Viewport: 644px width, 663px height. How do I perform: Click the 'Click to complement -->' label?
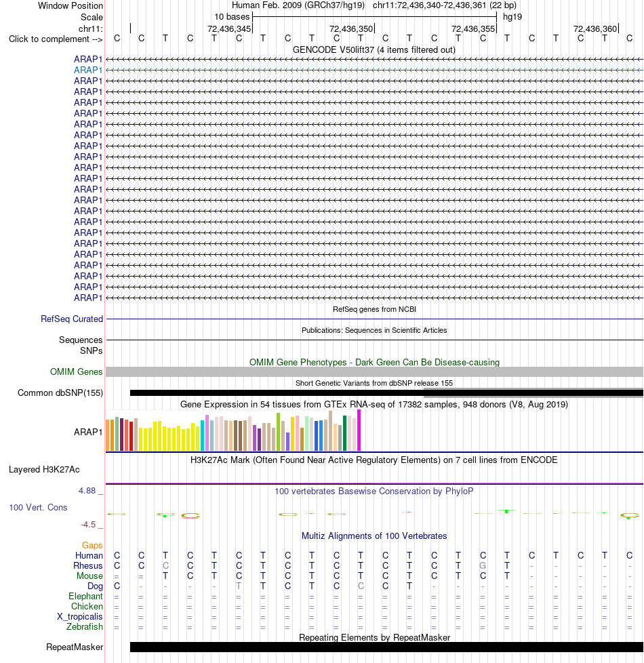(56, 39)
